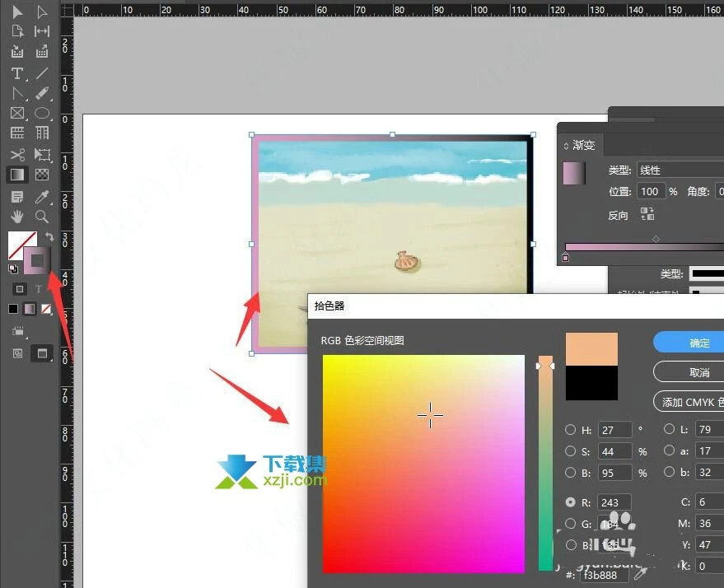Select the Content Collector tool

point(17,51)
